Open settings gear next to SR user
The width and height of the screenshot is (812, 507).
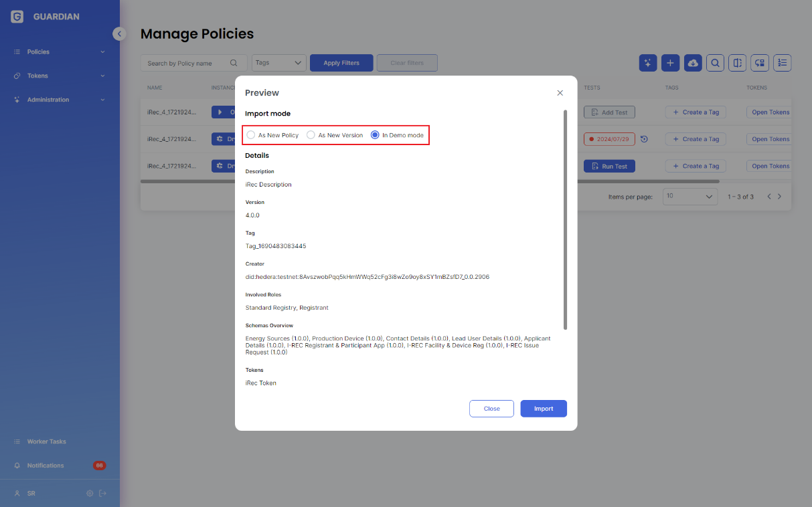click(90, 494)
